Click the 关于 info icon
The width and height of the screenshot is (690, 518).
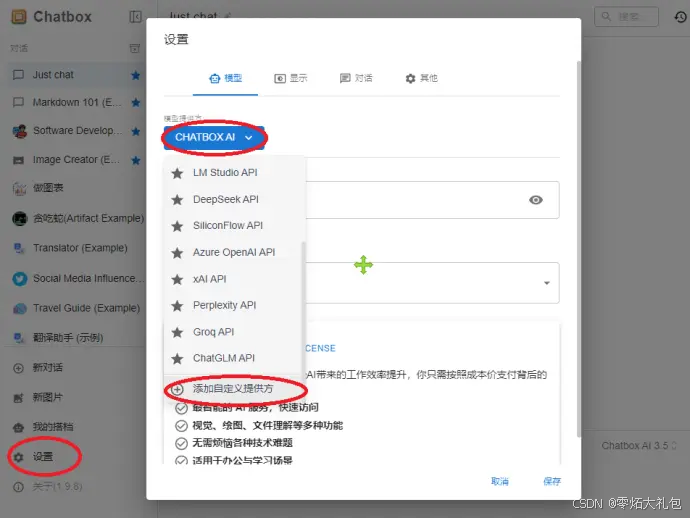pyautogui.click(x=18, y=487)
